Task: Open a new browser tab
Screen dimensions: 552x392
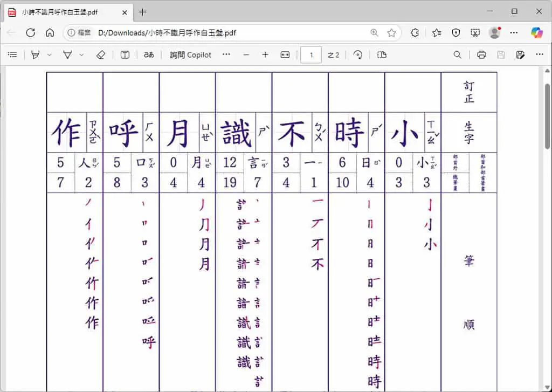Action: [142, 12]
